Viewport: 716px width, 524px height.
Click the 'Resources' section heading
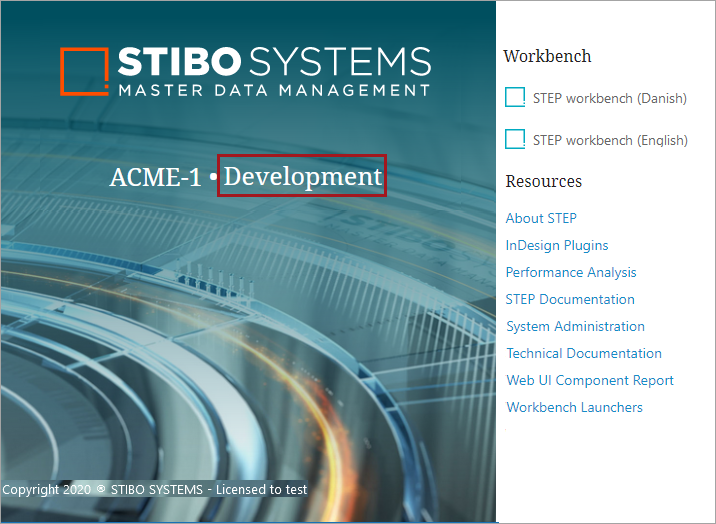[x=543, y=181]
